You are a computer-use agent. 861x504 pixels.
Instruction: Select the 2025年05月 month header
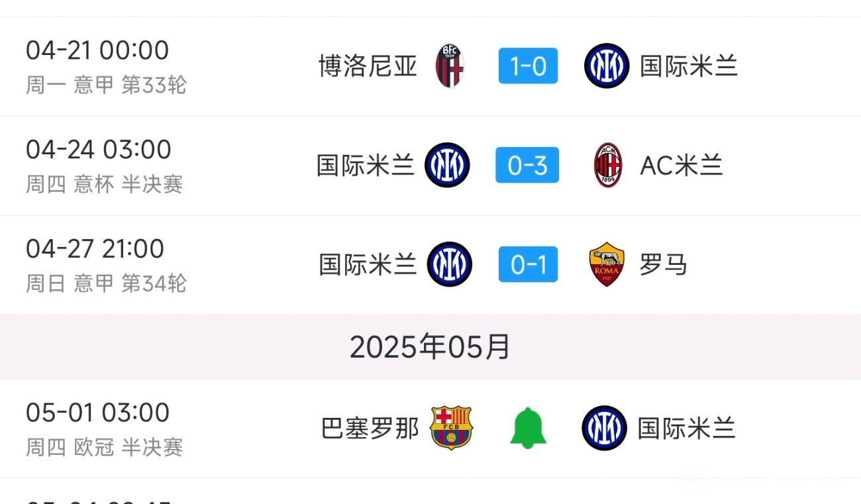(430, 346)
